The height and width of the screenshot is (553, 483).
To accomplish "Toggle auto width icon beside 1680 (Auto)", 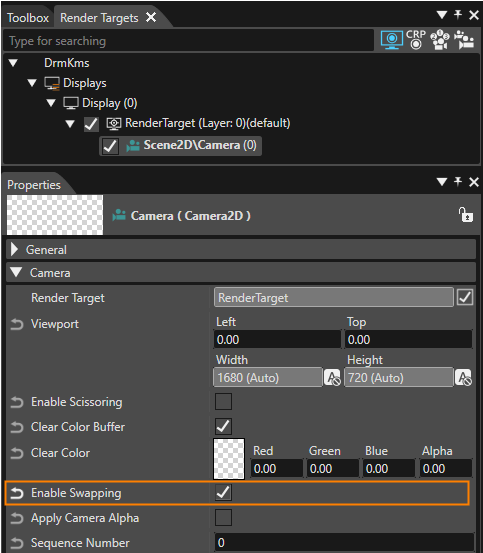I will pyautogui.click(x=332, y=378).
